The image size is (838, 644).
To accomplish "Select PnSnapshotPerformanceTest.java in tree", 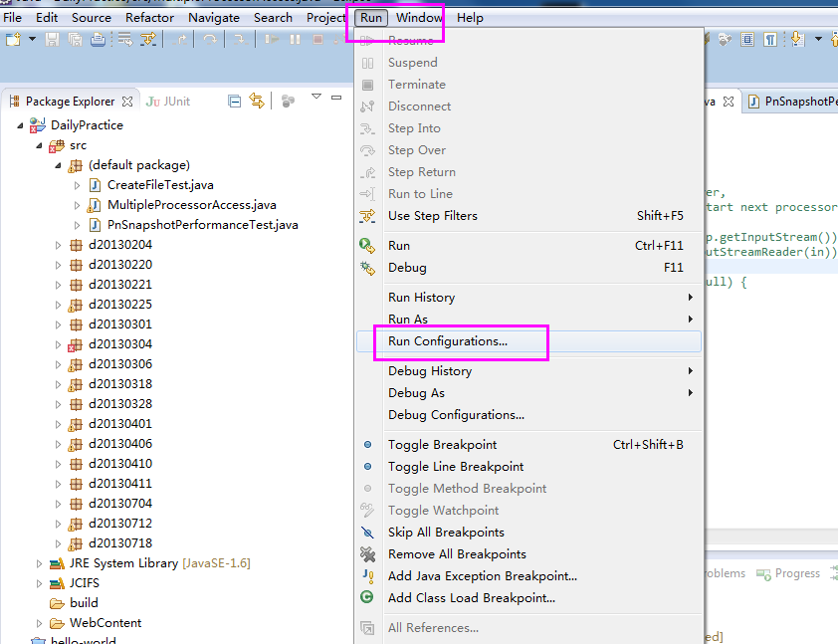I will click(203, 225).
